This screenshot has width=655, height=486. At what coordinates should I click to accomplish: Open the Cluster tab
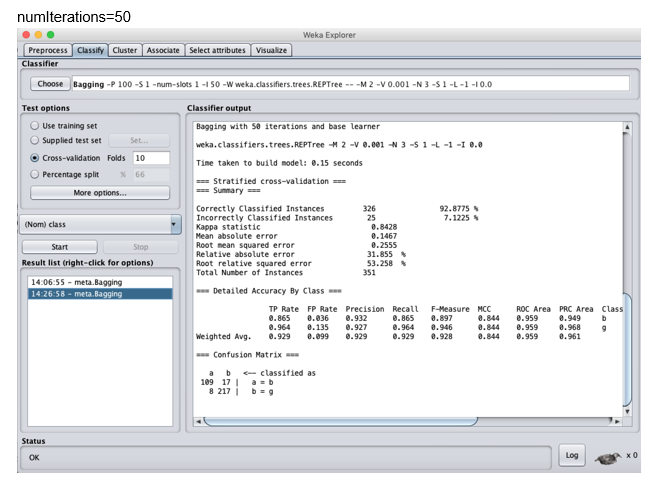[x=125, y=50]
